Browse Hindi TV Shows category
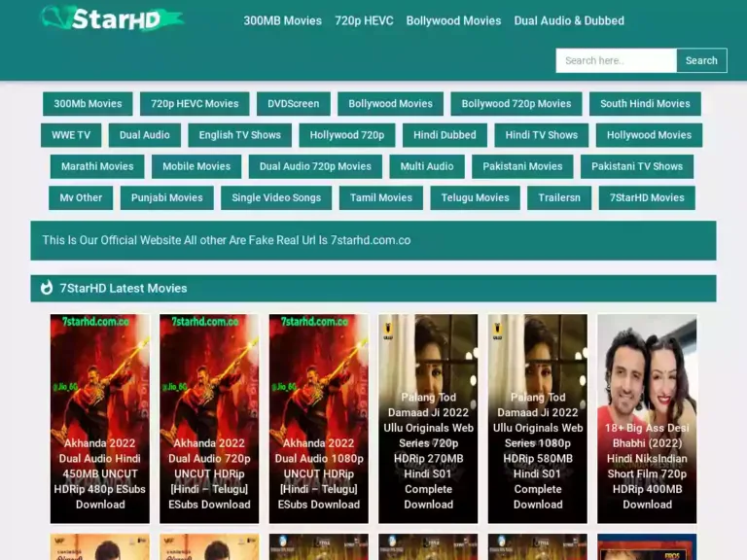Viewport: 747px width, 560px height. [x=541, y=135]
